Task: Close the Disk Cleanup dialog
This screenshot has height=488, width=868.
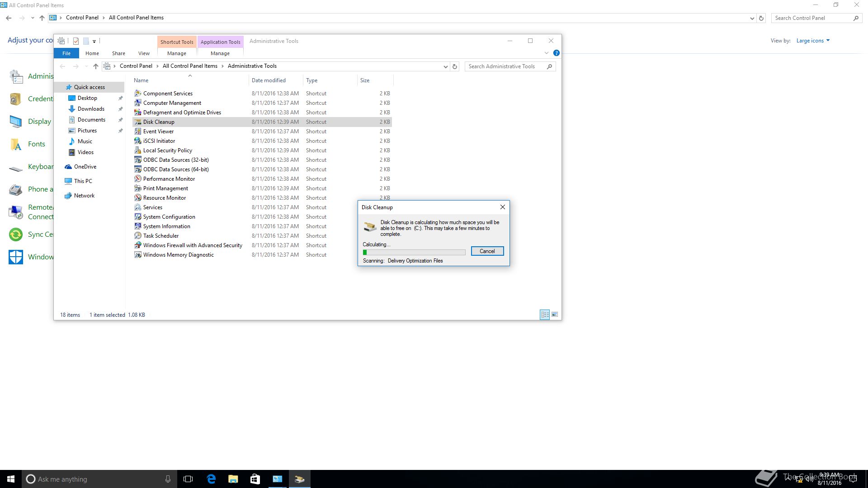Action: pyautogui.click(x=502, y=207)
